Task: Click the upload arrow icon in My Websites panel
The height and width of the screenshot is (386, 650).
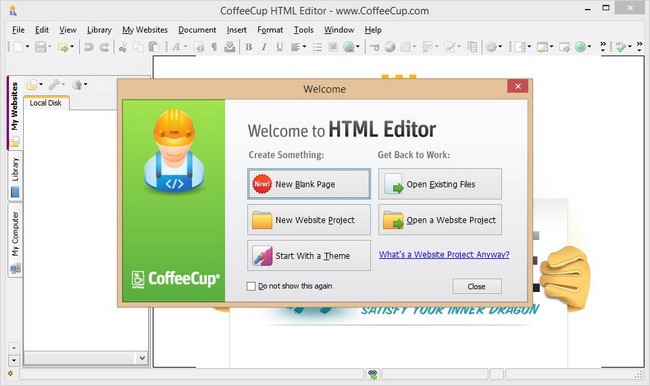Action: point(77,85)
